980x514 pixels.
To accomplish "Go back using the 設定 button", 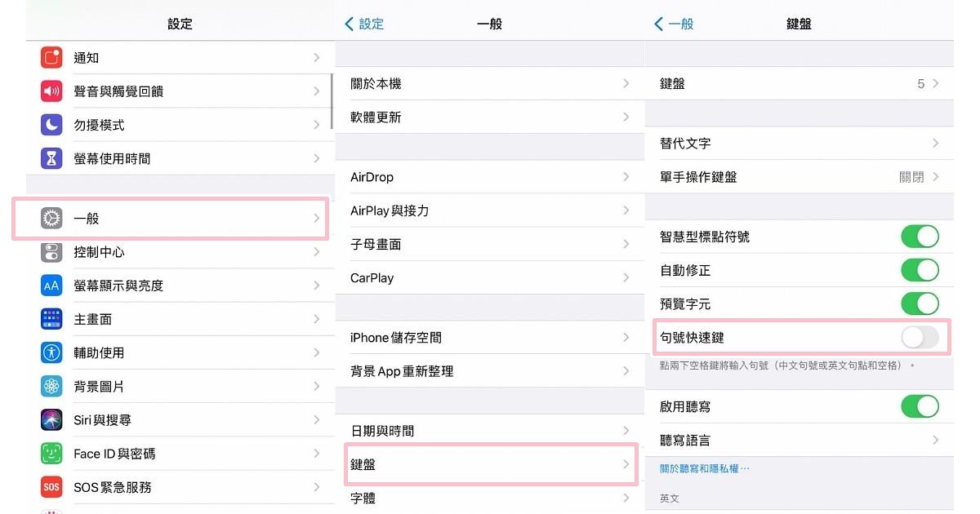I will [x=364, y=24].
